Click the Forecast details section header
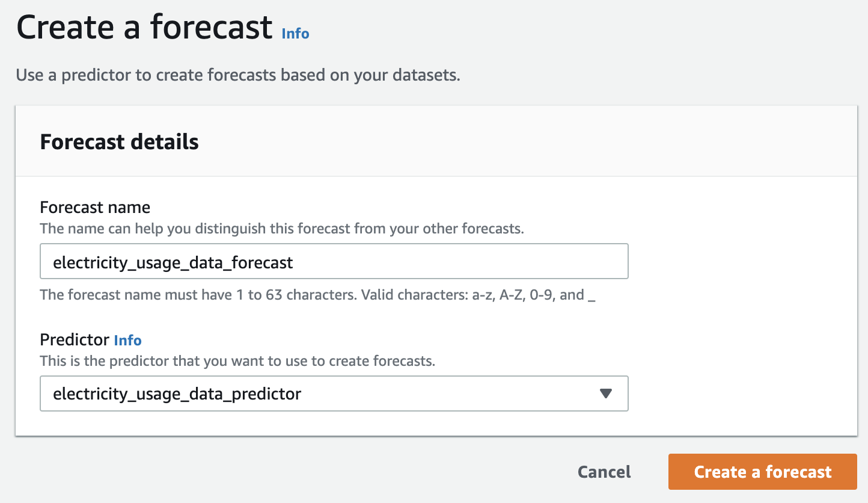The width and height of the screenshot is (868, 503). tap(118, 142)
